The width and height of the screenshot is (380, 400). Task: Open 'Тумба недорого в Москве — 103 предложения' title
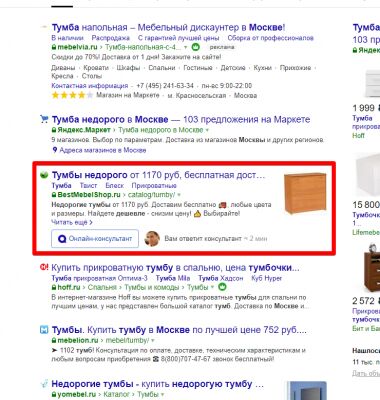(181, 119)
